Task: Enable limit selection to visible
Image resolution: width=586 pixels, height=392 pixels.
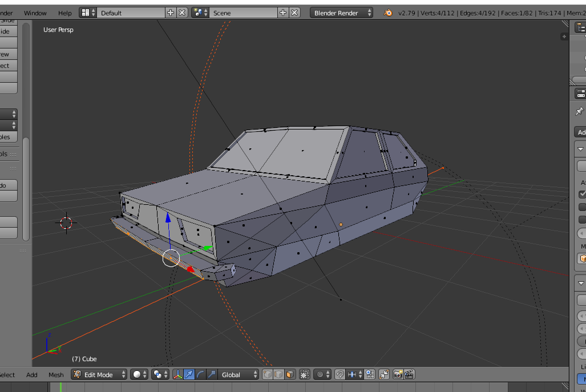Action: tap(304, 374)
